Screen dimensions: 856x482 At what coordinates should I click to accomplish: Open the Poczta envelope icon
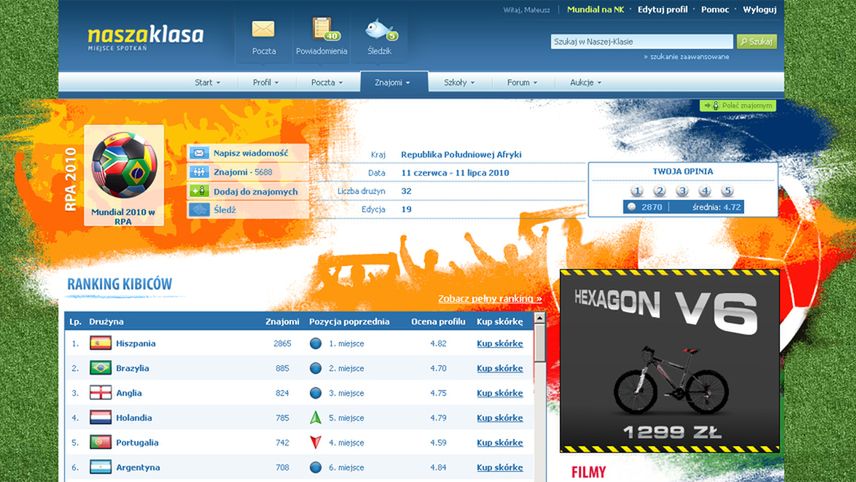click(x=263, y=29)
